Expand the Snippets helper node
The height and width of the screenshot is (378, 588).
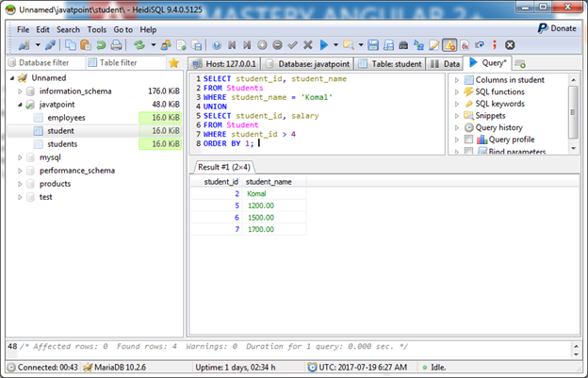457,116
